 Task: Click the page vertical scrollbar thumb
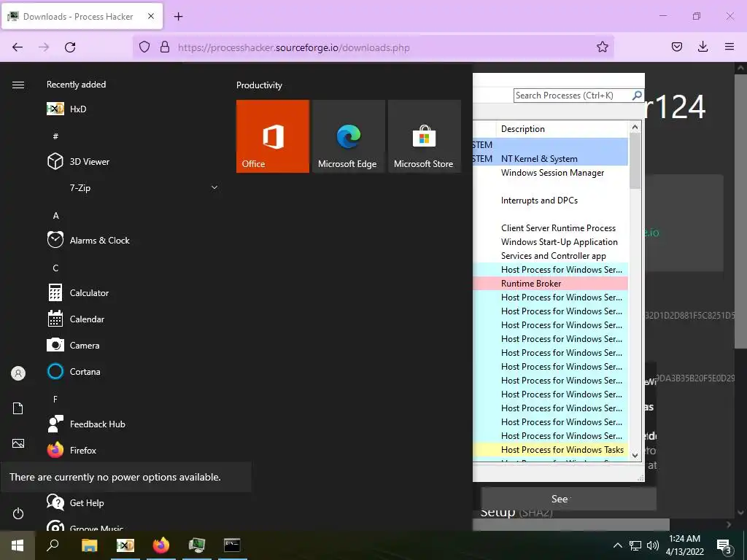(740, 212)
